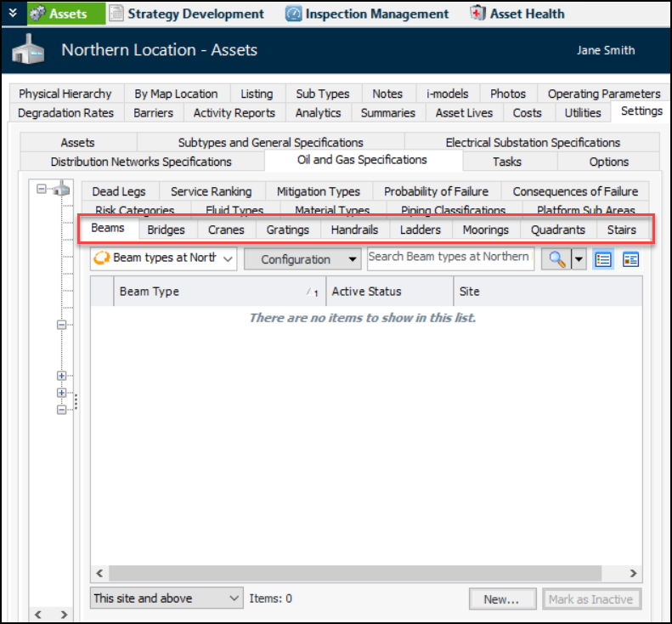The image size is (672, 624).
Task: Select the site node icon in the tree
Action: (x=61, y=189)
